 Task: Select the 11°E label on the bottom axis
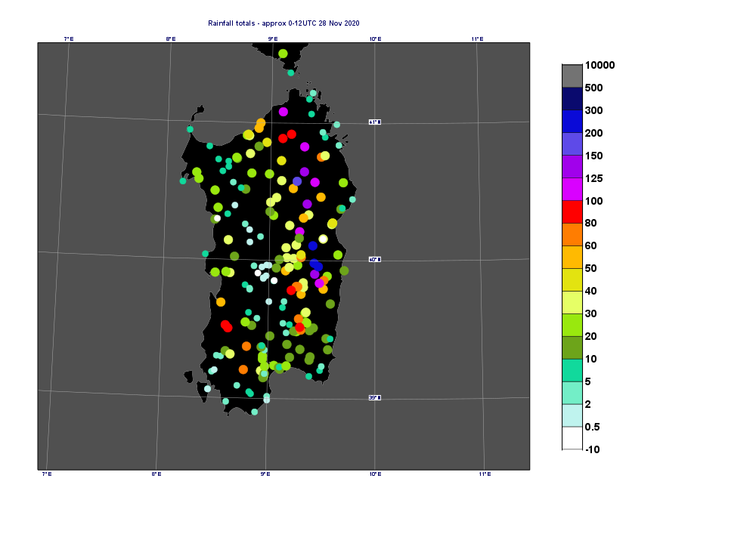(x=485, y=474)
